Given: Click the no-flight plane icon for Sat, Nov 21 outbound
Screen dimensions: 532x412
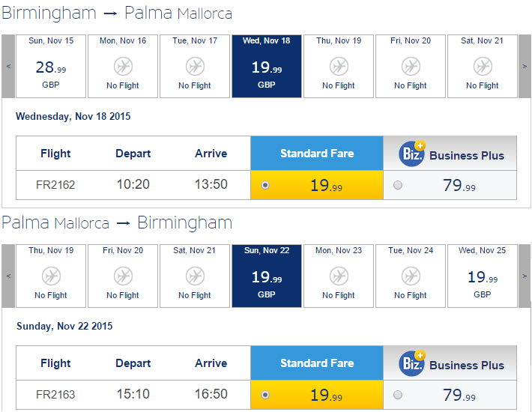Looking at the screenshot, I should tap(483, 66).
